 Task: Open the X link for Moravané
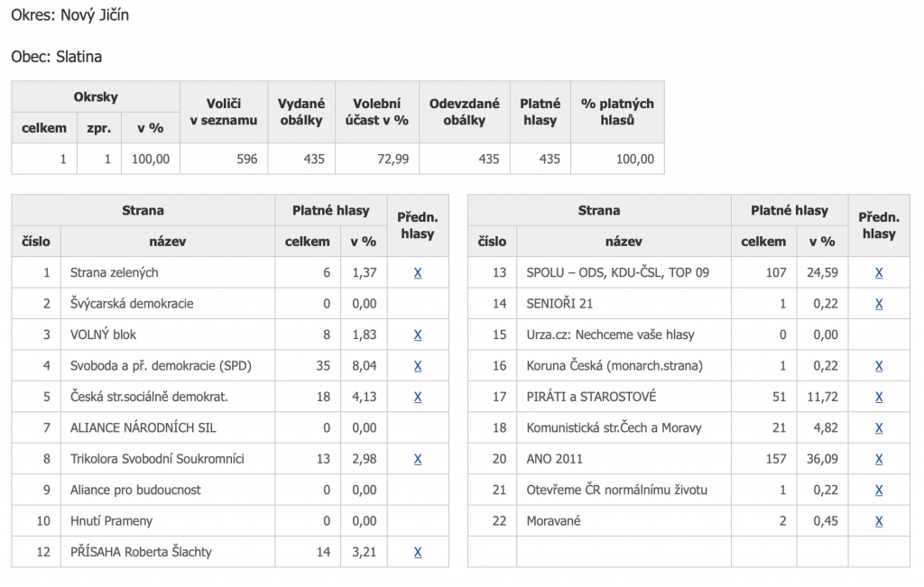(x=879, y=521)
